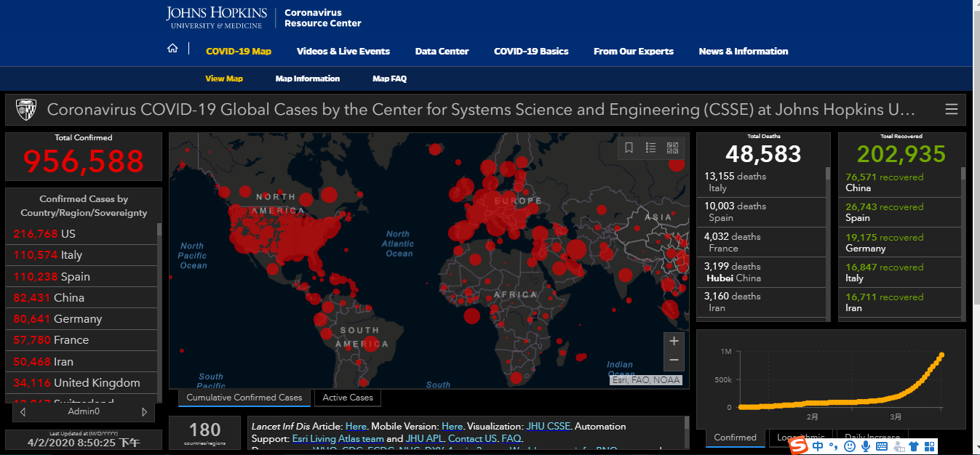Image resolution: width=980 pixels, height=455 pixels.
Task: Select Iran with 50,468 confirmed cases
Action: coord(81,362)
